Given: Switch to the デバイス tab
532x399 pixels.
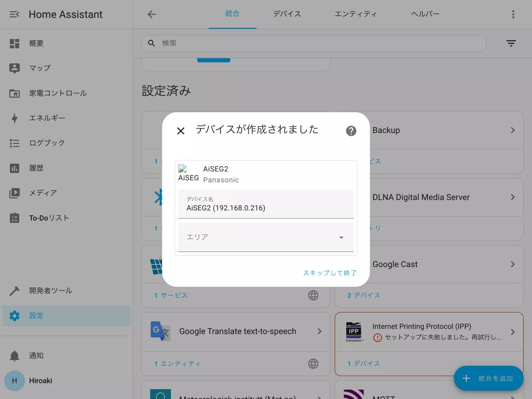Looking at the screenshot, I should [x=287, y=14].
